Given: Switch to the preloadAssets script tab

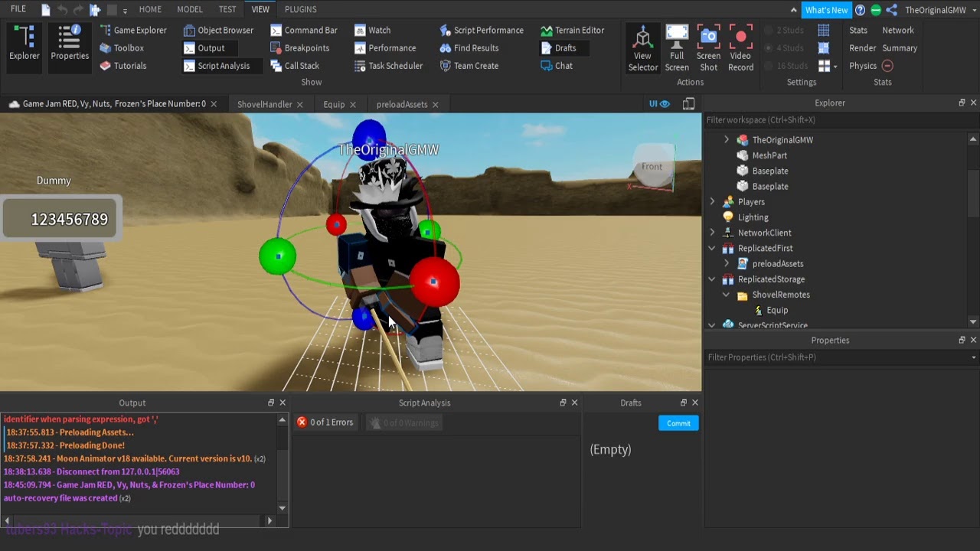Looking at the screenshot, I should (402, 104).
